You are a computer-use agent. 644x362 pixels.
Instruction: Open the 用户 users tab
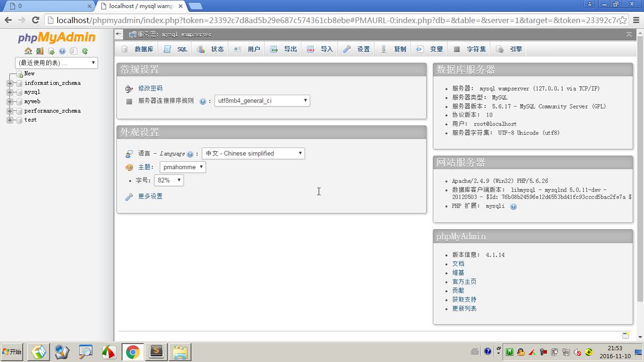(247, 49)
